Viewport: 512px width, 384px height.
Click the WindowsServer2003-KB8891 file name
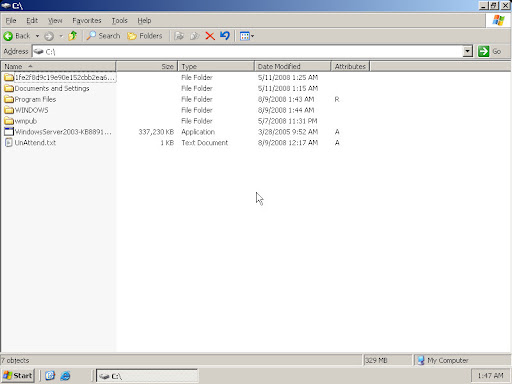click(63, 132)
